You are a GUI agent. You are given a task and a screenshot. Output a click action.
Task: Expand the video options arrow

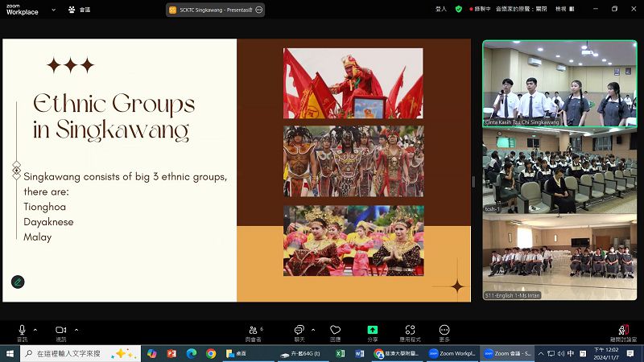pos(76,329)
